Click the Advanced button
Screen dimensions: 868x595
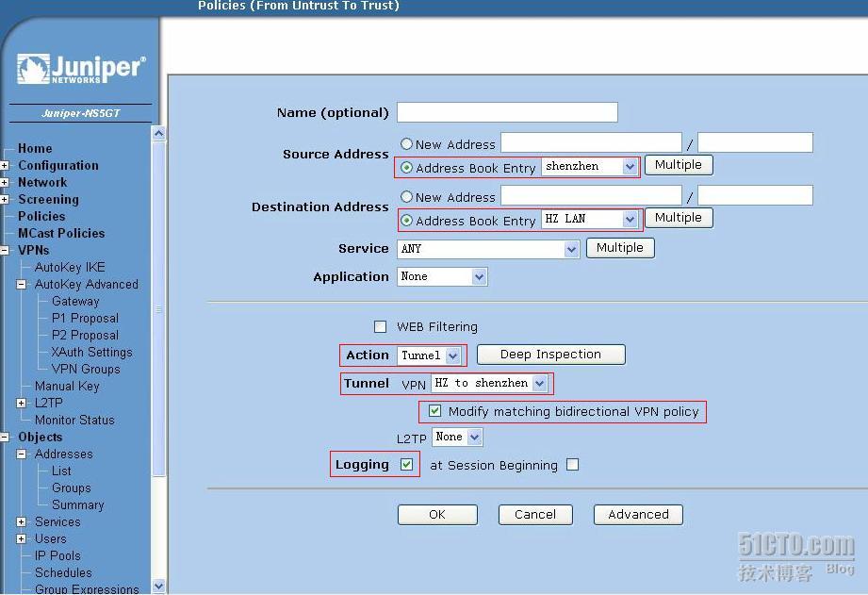pyautogui.click(x=638, y=515)
